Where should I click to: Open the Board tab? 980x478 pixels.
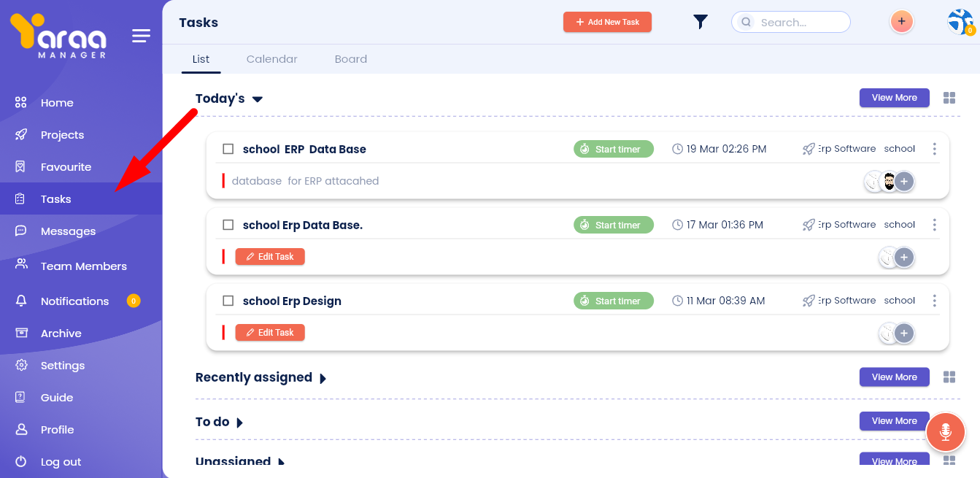(350, 59)
